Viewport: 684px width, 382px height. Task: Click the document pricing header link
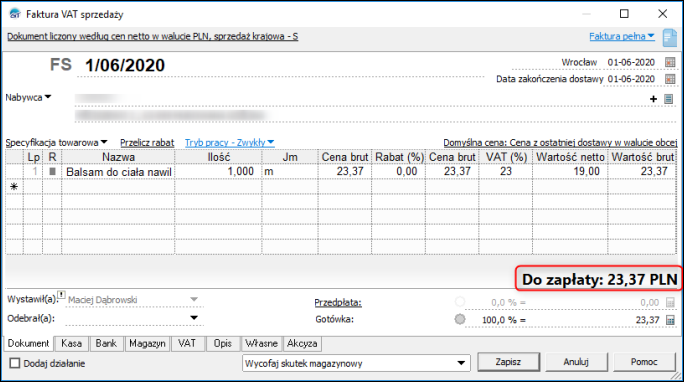152,36
